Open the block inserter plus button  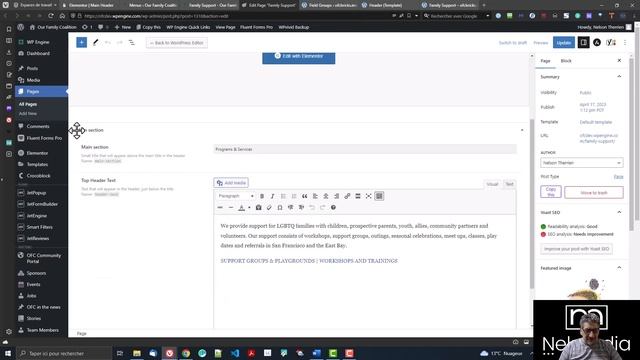point(82,42)
